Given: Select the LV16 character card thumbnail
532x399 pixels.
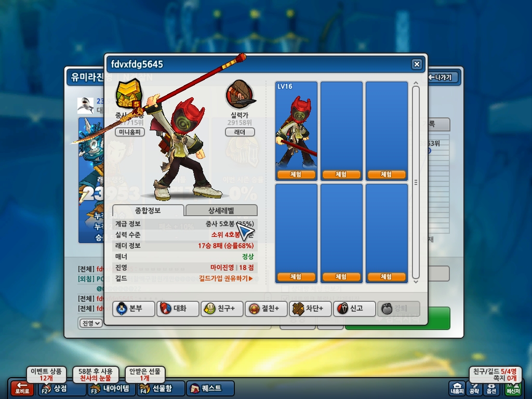Looking at the screenshot, I should (296, 130).
